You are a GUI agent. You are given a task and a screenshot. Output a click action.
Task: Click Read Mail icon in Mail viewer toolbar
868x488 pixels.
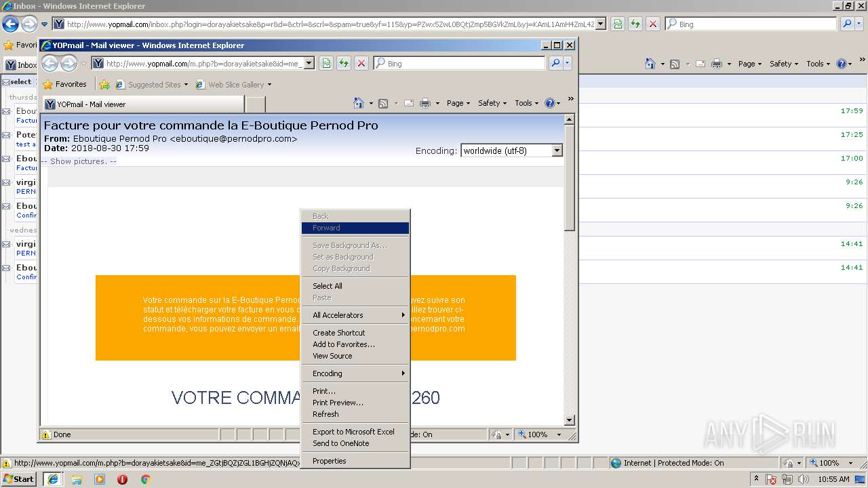pyautogui.click(x=409, y=103)
